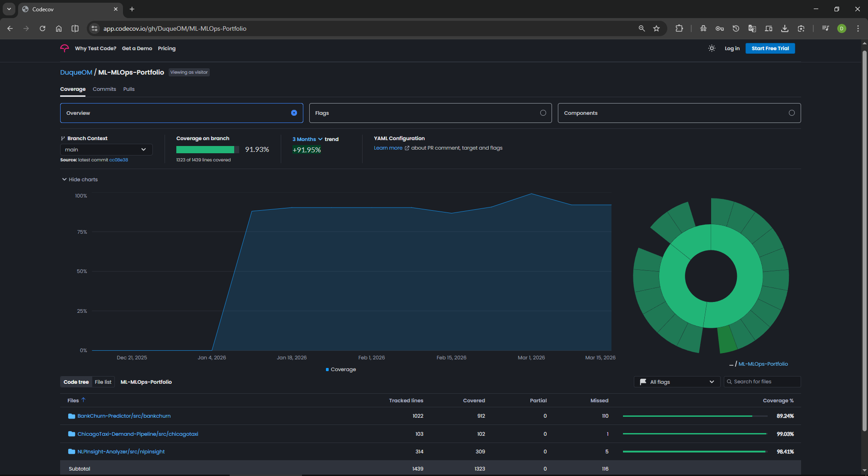Open the browser extensions puzzle icon
The image size is (868, 476).
tap(679, 28)
